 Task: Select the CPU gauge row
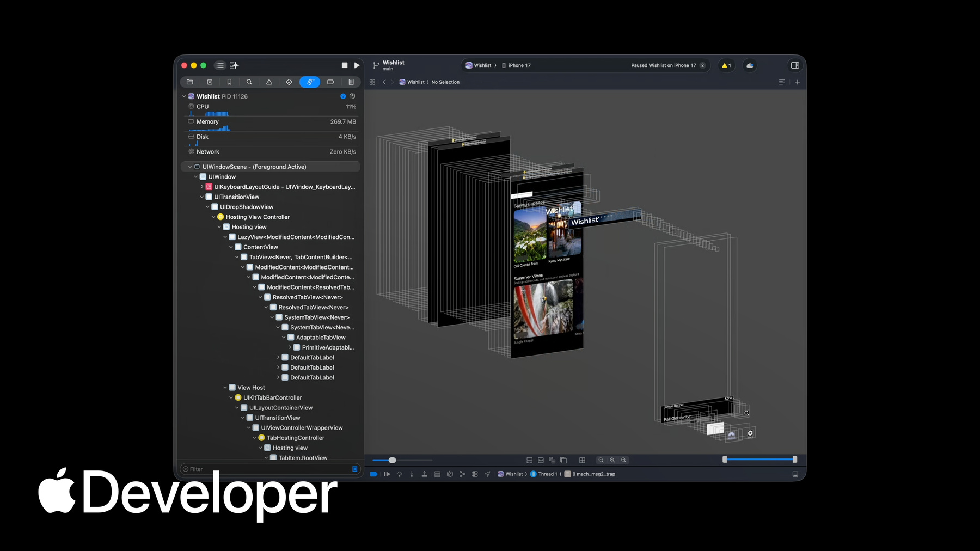tap(272, 109)
